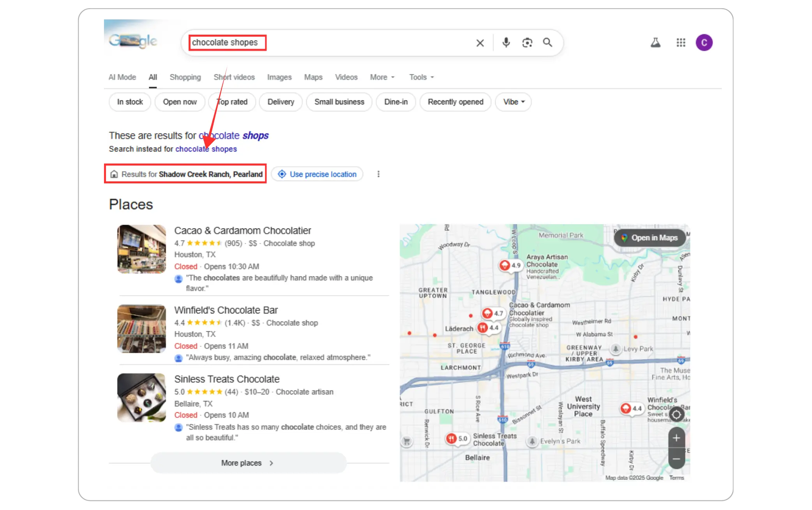The image size is (812, 510).
Task: Open the Google apps grid icon
Action: pyautogui.click(x=681, y=42)
